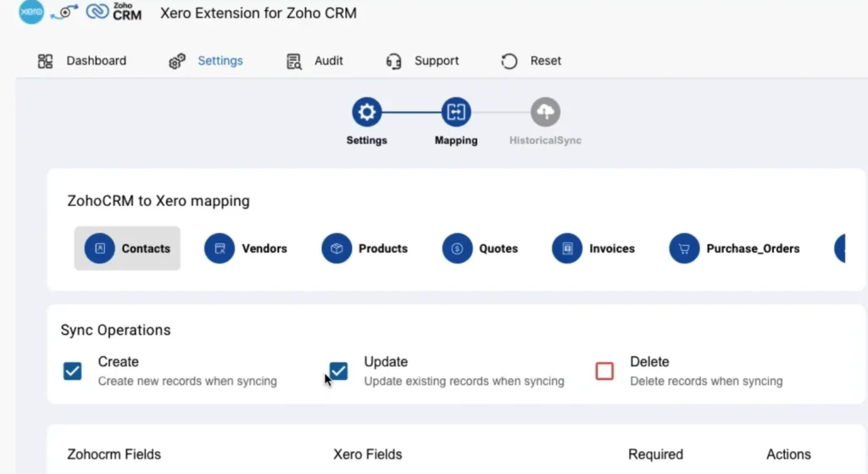This screenshot has width=868, height=474.
Task: Click the Support headset icon
Action: [393, 61]
